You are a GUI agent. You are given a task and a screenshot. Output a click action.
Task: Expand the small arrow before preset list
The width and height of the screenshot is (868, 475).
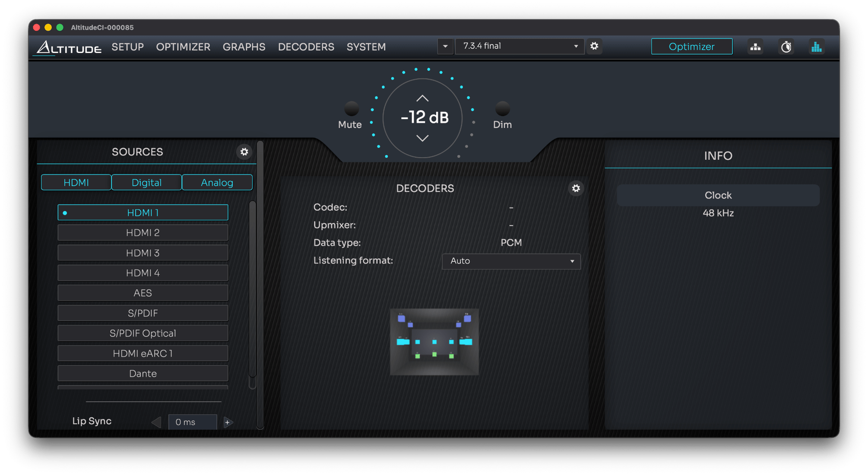[x=445, y=46]
